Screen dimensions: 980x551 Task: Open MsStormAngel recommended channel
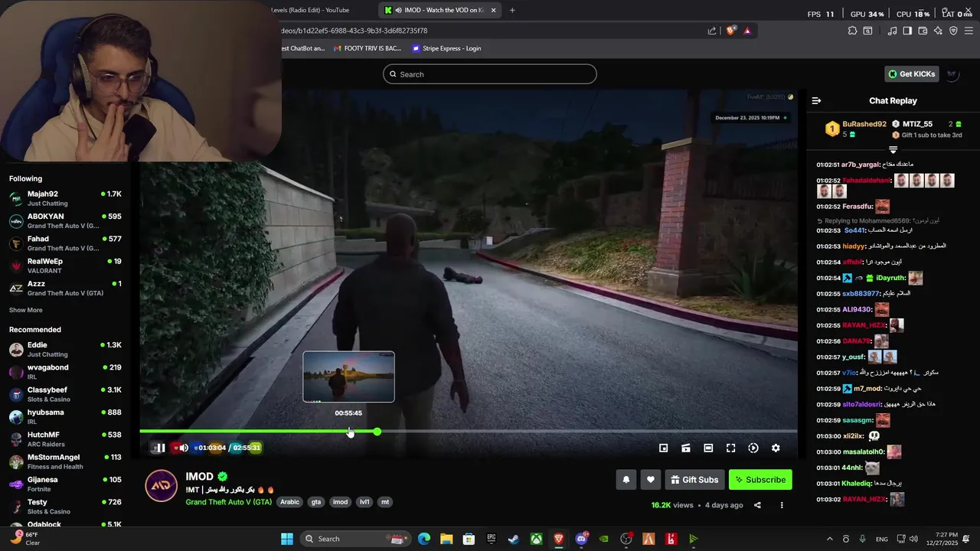click(x=65, y=461)
